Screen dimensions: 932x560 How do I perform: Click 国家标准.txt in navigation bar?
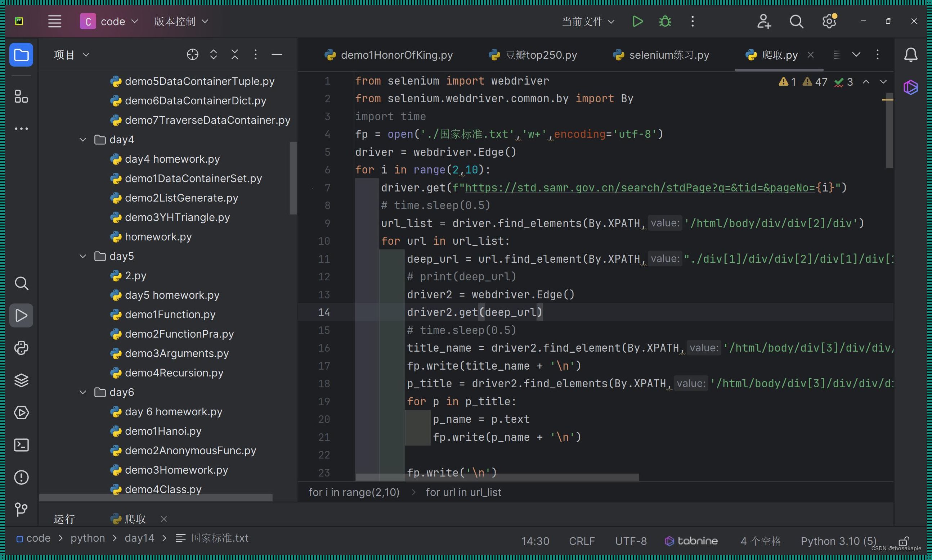point(212,538)
